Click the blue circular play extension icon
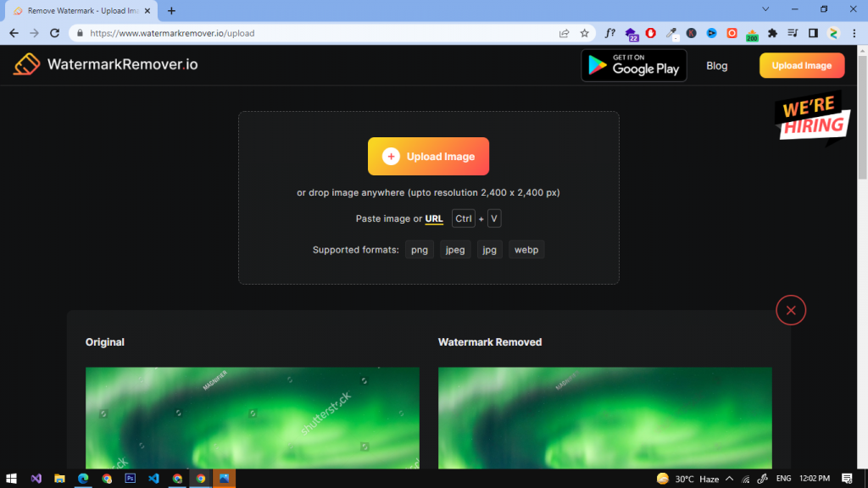This screenshot has height=488, width=868. click(x=711, y=33)
